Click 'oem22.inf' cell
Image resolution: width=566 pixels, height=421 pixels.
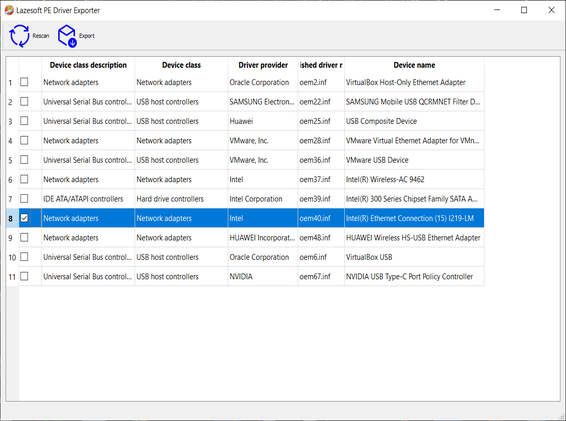[x=321, y=102]
